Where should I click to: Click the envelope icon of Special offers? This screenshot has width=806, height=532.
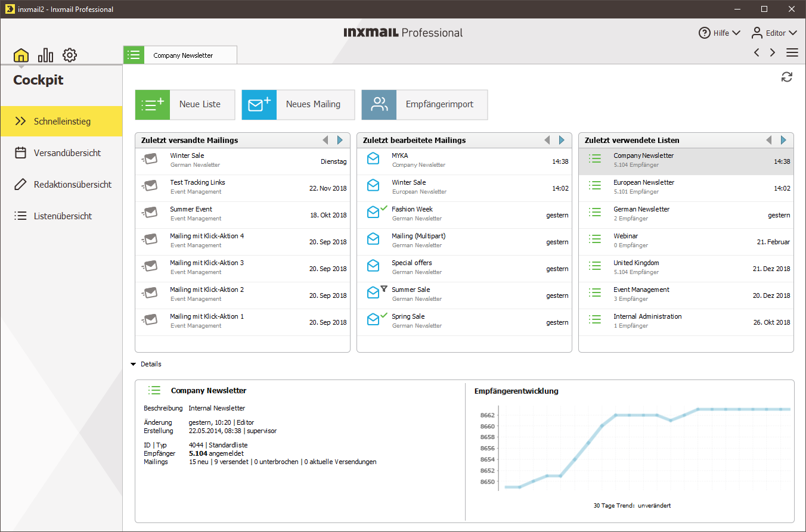[373, 266]
